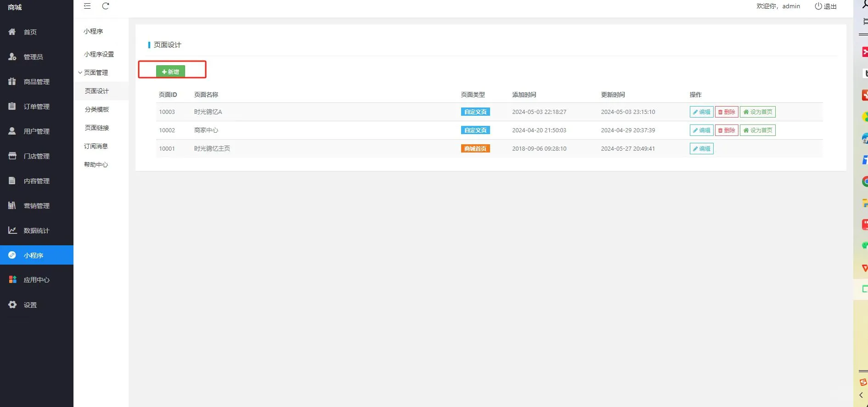Image resolution: width=868 pixels, height=407 pixels.
Task: Delete the 时光锦忆A page
Action: tap(727, 112)
